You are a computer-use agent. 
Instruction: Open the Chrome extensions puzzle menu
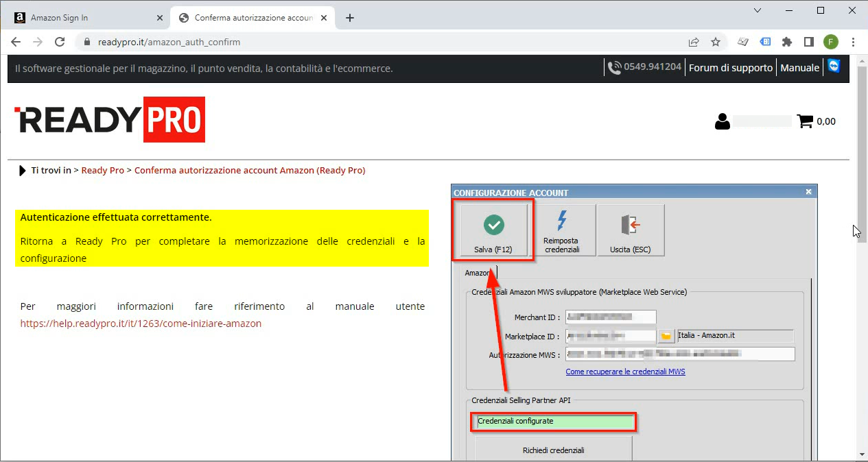coord(787,42)
